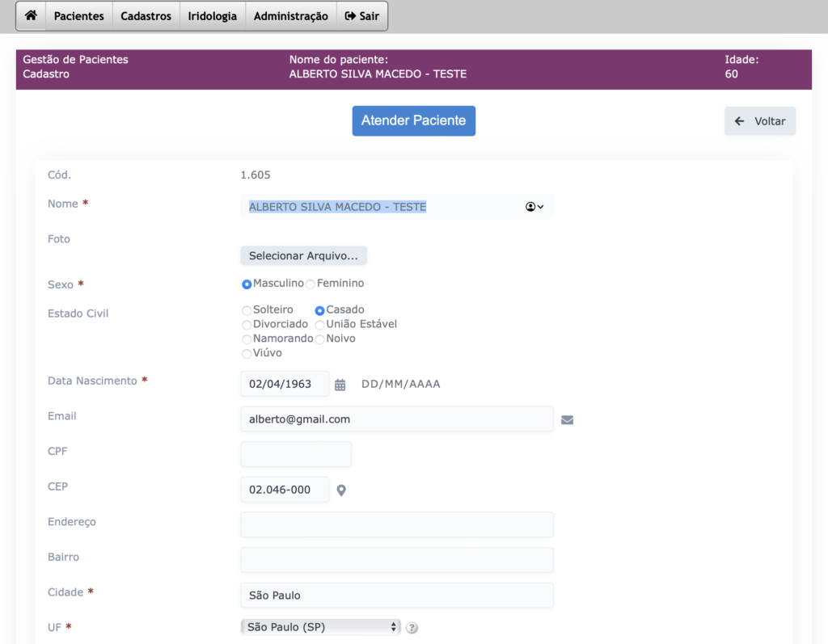This screenshot has width=828, height=644.
Task: Open the Iridologia menu
Action: 213,16
